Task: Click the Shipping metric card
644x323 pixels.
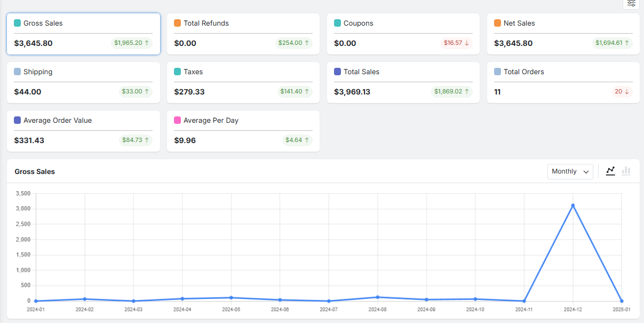Action: coord(83,82)
